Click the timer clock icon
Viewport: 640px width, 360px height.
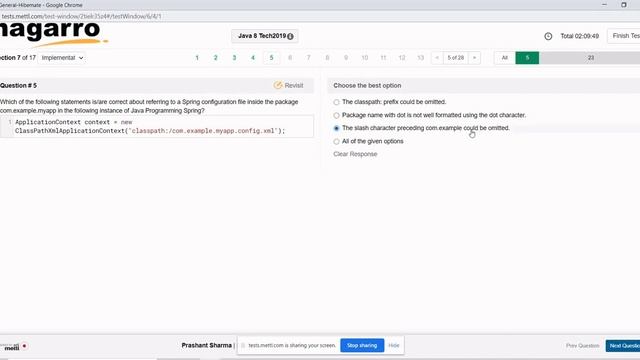[548, 36]
